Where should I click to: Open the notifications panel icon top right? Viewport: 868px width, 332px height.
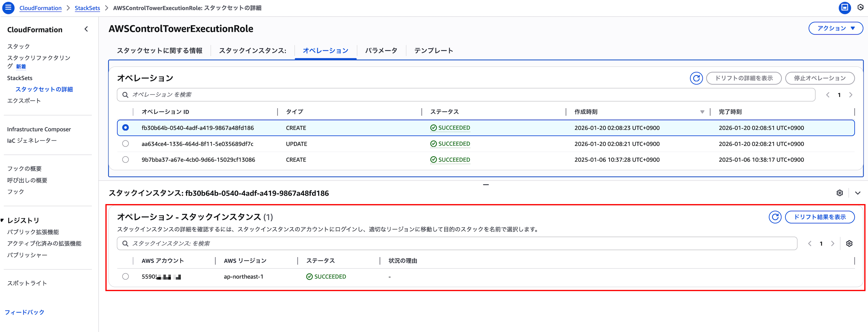(861, 7)
